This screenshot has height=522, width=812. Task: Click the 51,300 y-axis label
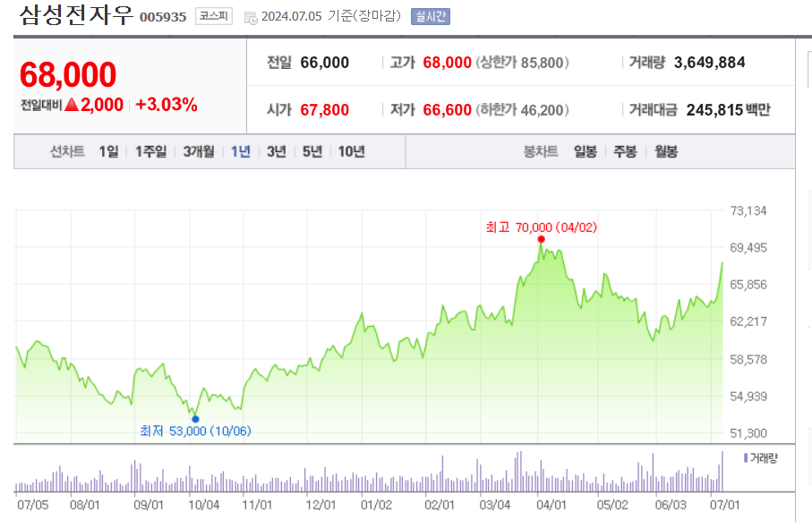[x=748, y=433]
